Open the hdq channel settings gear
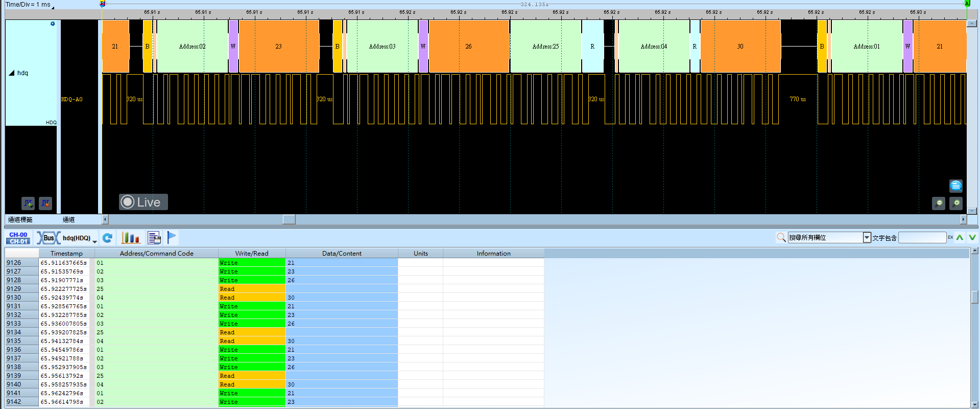Viewport: 980px width, 409px height. [x=53, y=24]
